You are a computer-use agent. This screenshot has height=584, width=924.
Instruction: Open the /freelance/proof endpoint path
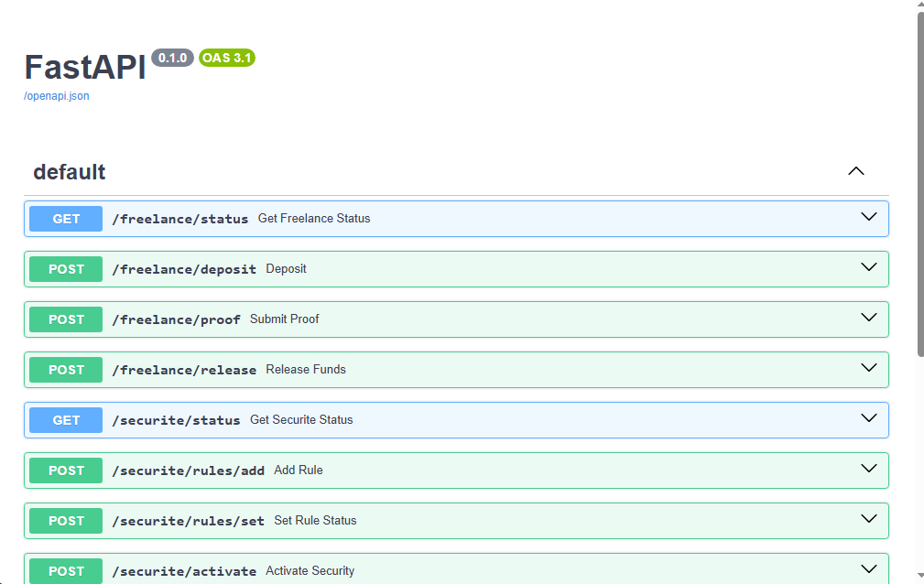176,319
